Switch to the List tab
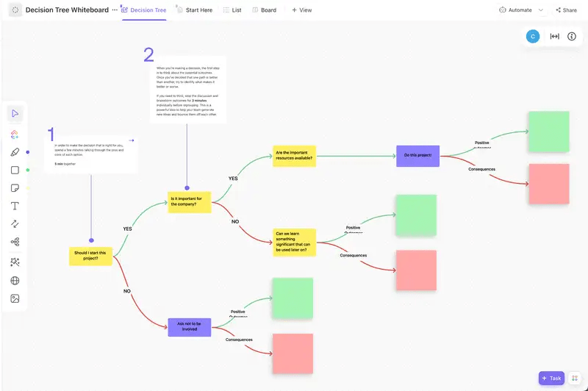 [x=232, y=10]
